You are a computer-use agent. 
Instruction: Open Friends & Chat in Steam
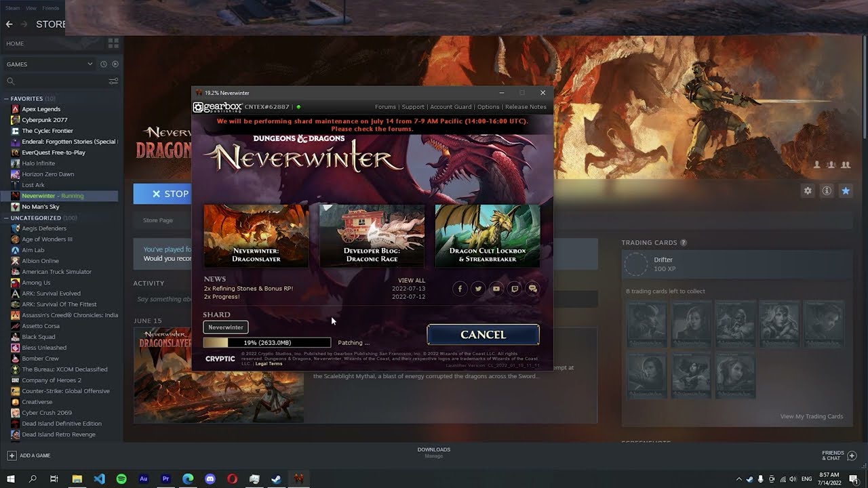[x=840, y=455]
